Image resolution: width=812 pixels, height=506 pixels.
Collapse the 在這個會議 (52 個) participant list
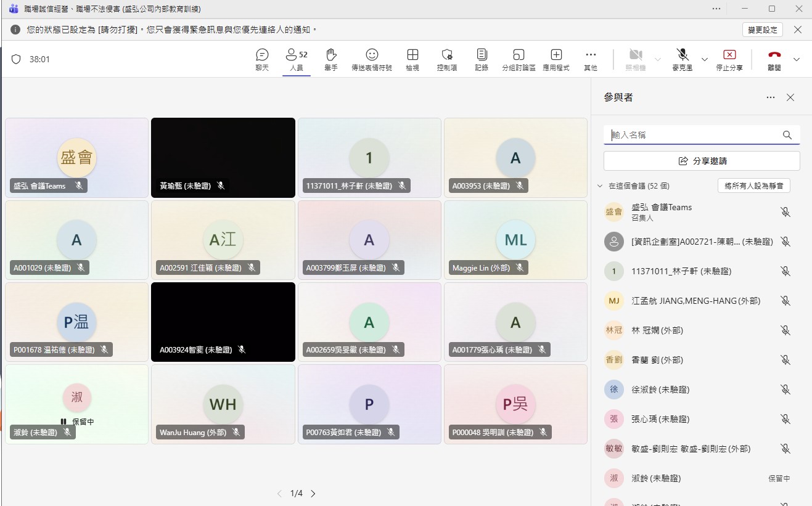pos(599,186)
